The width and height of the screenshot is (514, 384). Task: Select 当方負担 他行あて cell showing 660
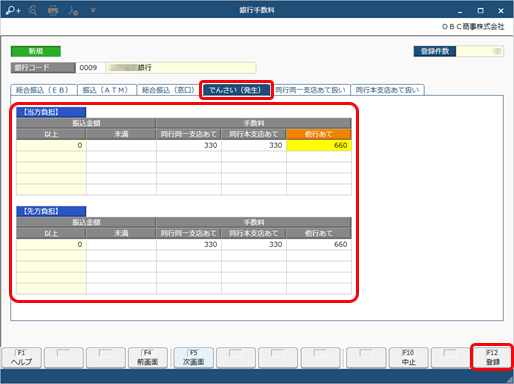[x=319, y=145]
